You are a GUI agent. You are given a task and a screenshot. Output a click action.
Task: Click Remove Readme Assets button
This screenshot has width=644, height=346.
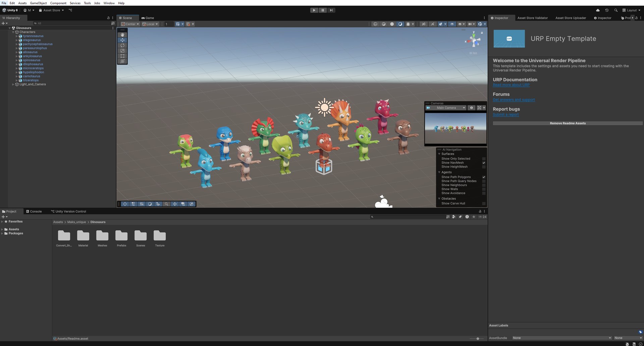[x=568, y=123]
